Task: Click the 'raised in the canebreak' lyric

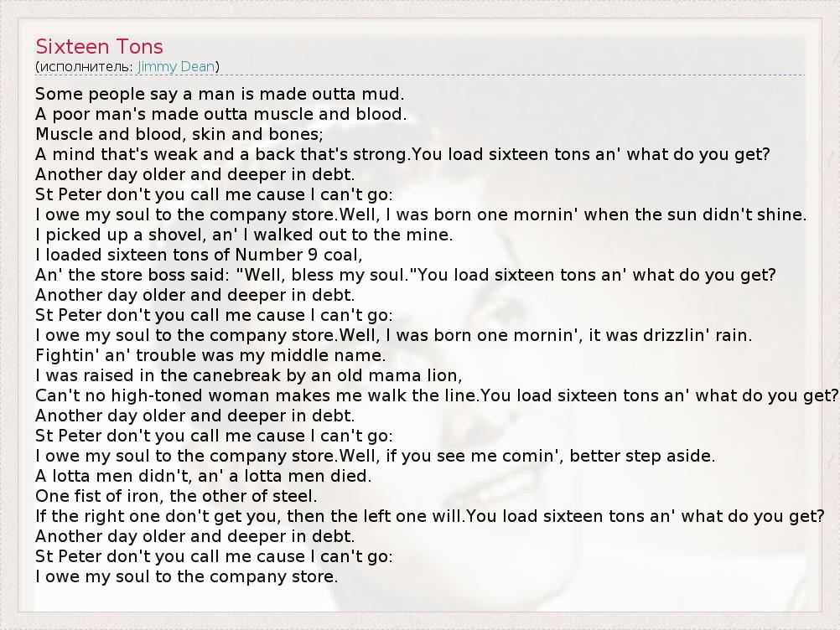Action: click(x=248, y=375)
